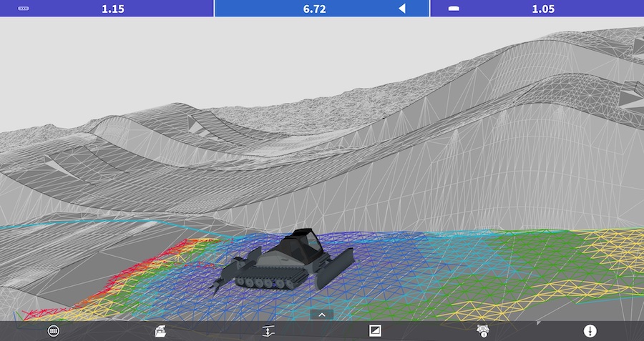Select the 1.05 reading in the top bar
This screenshot has width=644, height=341.
(542, 9)
